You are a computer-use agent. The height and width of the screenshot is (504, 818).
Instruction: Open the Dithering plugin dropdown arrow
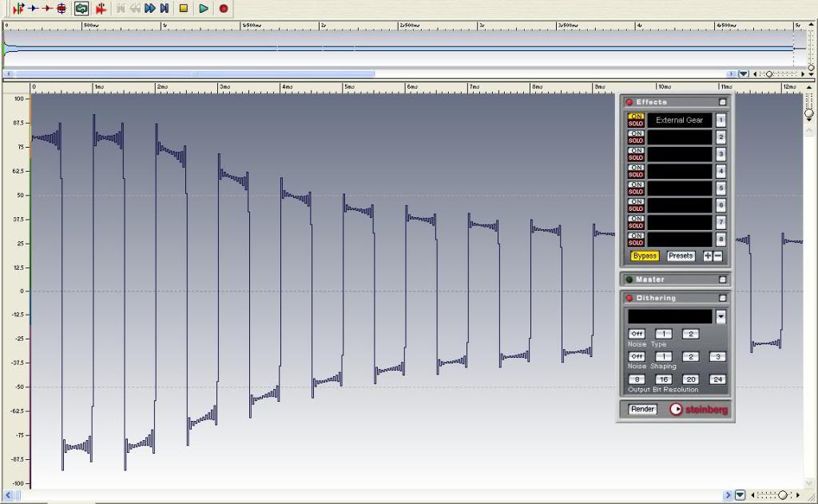pos(721,317)
